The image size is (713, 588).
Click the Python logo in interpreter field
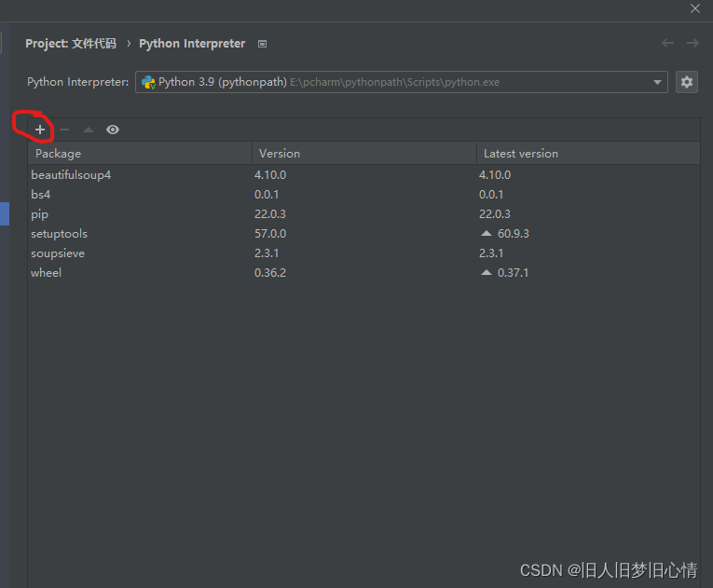148,82
